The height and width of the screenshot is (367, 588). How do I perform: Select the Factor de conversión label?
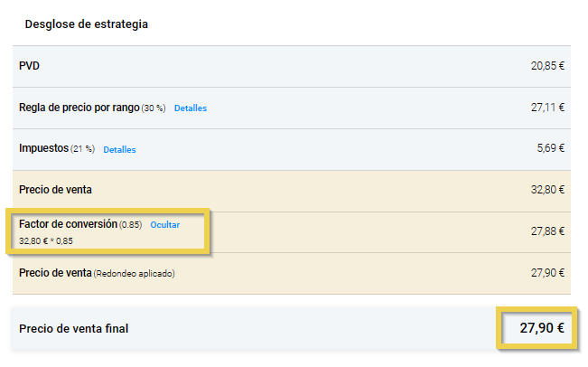pos(68,223)
